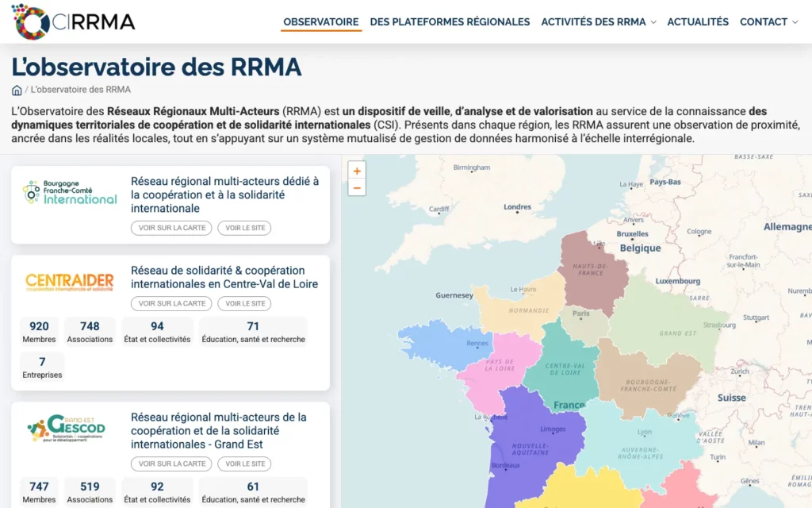Click the Gescod "519 Associations" statistic
812x508 pixels.
coord(90,492)
